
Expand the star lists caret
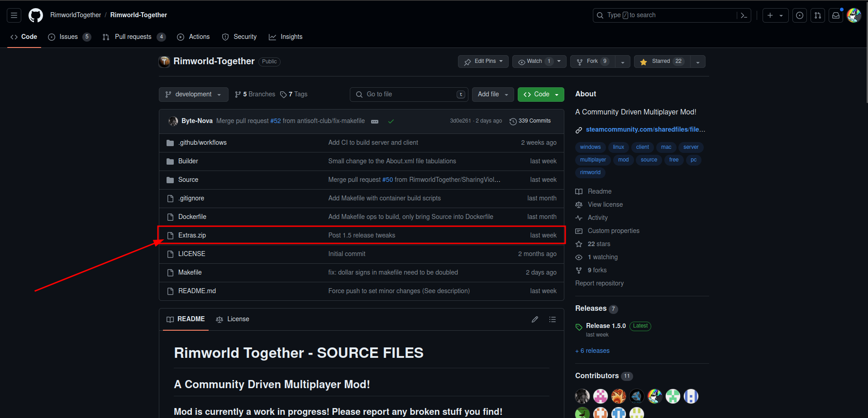[x=698, y=62]
